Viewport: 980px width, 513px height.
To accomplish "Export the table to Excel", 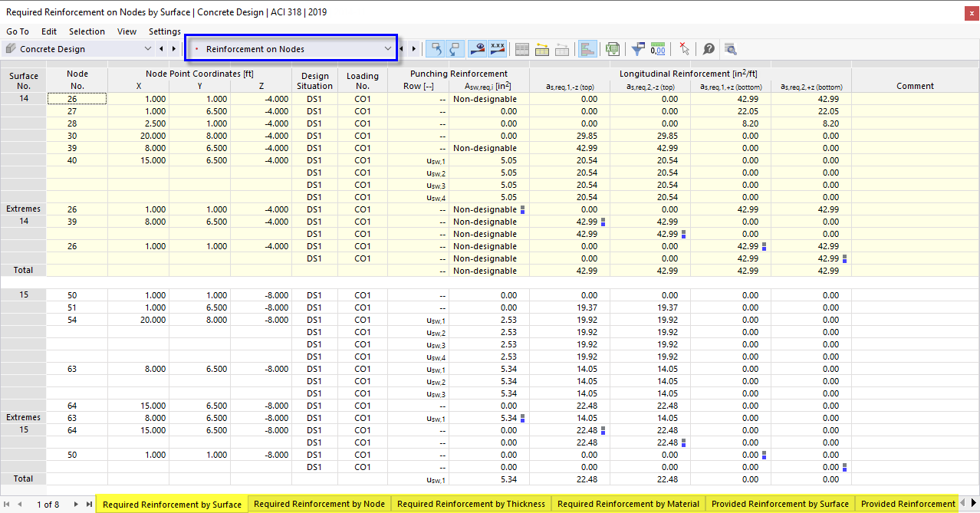I will click(x=613, y=48).
